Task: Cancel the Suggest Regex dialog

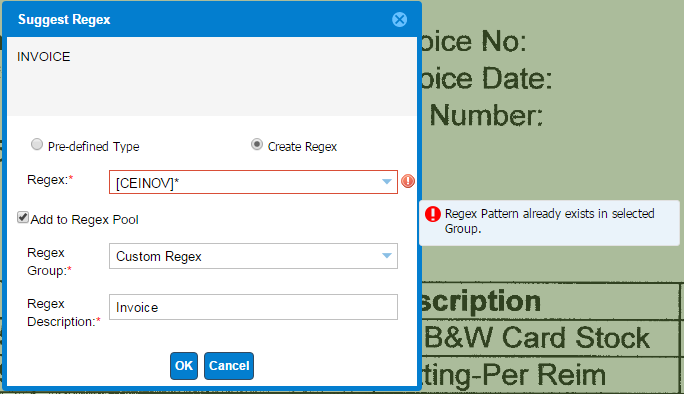Action: (229, 366)
